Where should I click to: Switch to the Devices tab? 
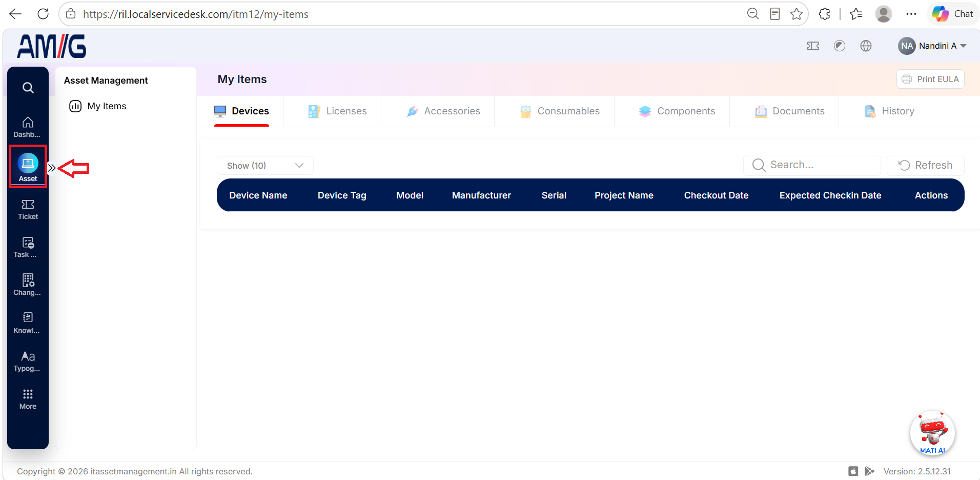click(x=242, y=111)
